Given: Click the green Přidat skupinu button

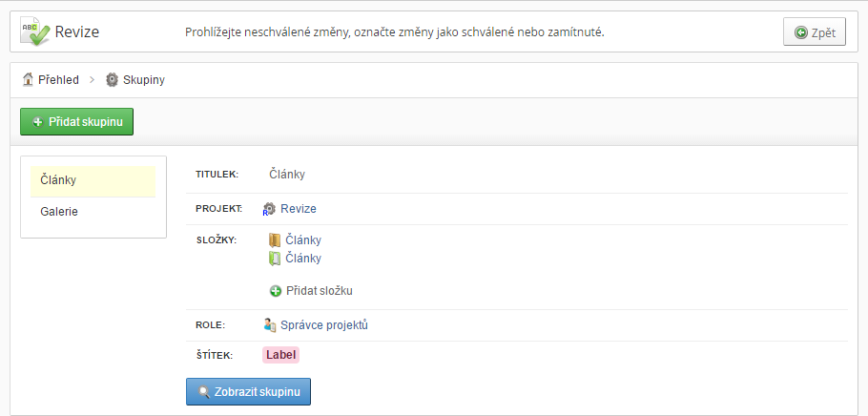Looking at the screenshot, I should click(x=77, y=122).
